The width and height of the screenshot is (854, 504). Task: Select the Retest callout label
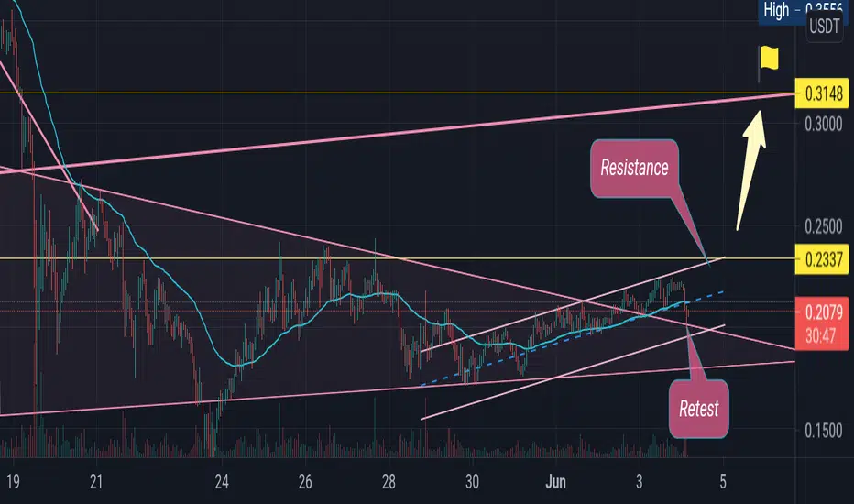coord(699,409)
